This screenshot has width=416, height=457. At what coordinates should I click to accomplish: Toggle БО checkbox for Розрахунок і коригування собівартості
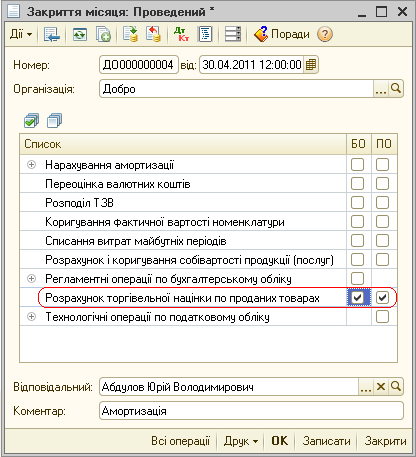pyautogui.click(x=358, y=259)
